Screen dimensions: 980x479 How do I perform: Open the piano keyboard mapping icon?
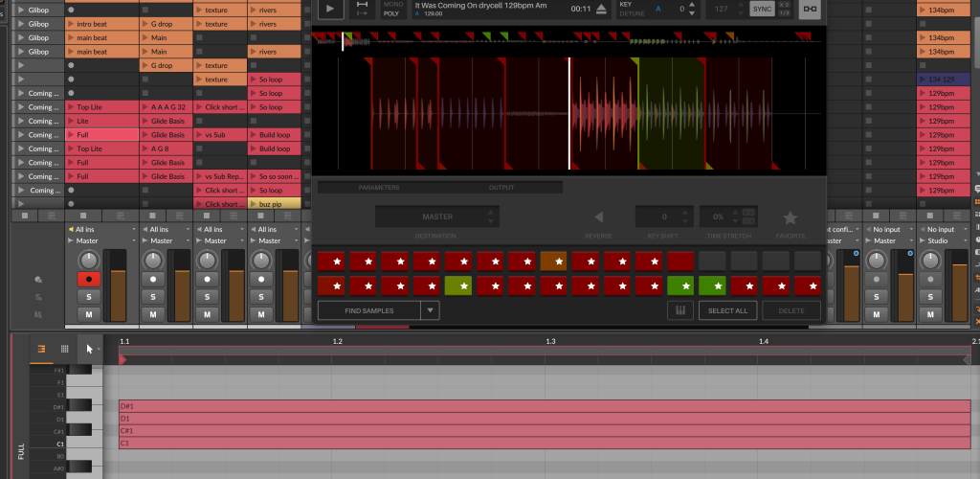pos(679,310)
